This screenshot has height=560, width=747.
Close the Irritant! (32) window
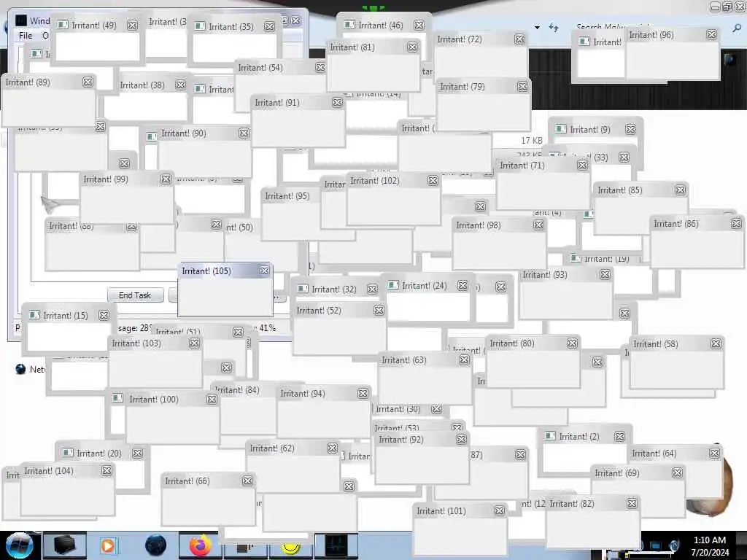tap(373, 289)
